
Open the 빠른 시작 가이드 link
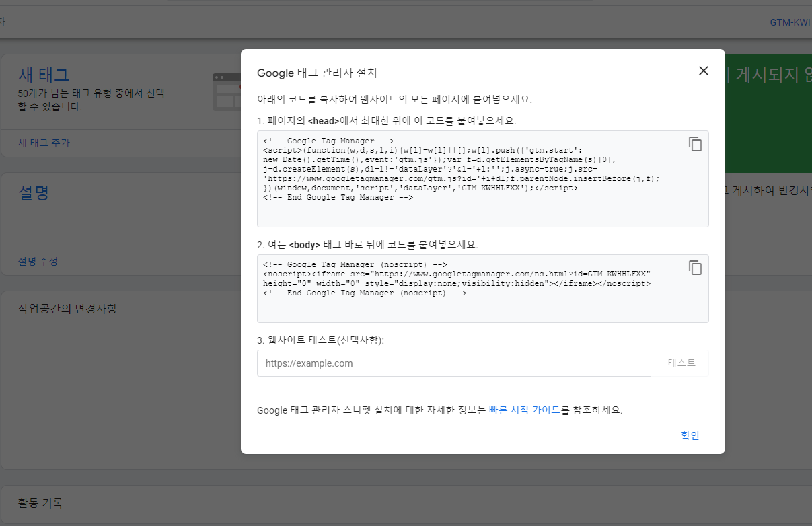click(x=524, y=410)
